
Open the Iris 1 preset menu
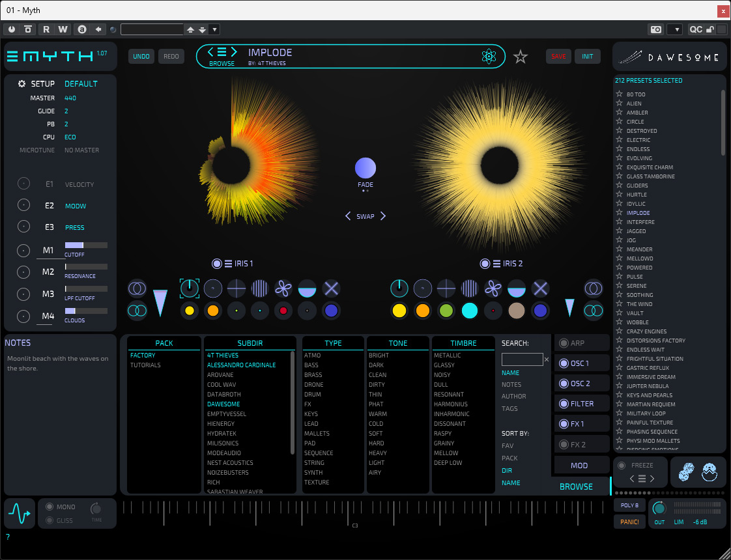(229, 264)
